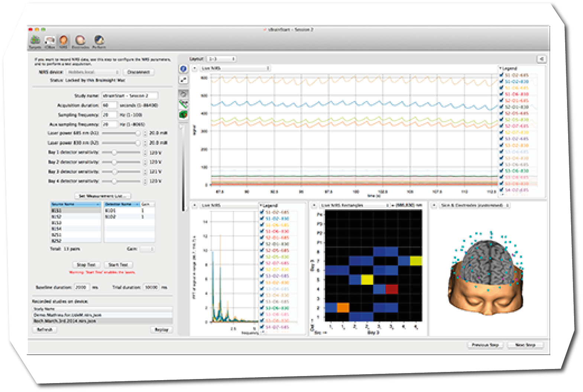The height and width of the screenshot is (392, 583).
Task: Select the NIRS step icon in the toolbar
Action: click(64, 42)
